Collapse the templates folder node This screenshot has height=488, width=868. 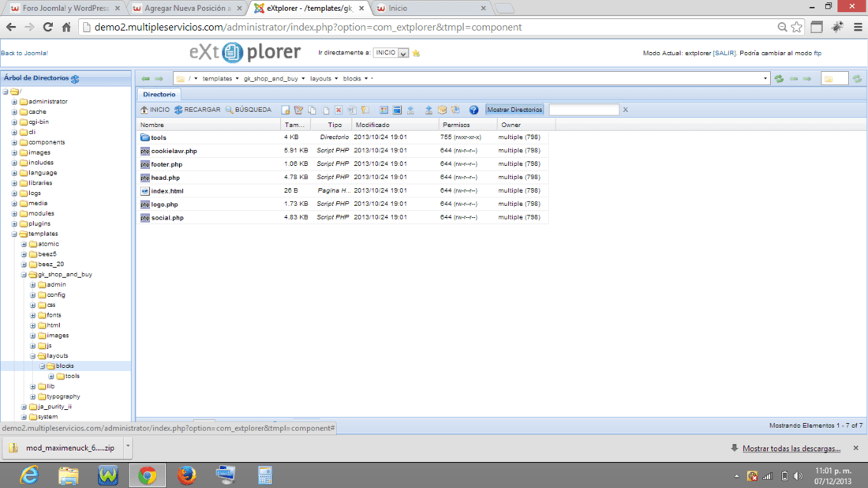click(x=14, y=234)
